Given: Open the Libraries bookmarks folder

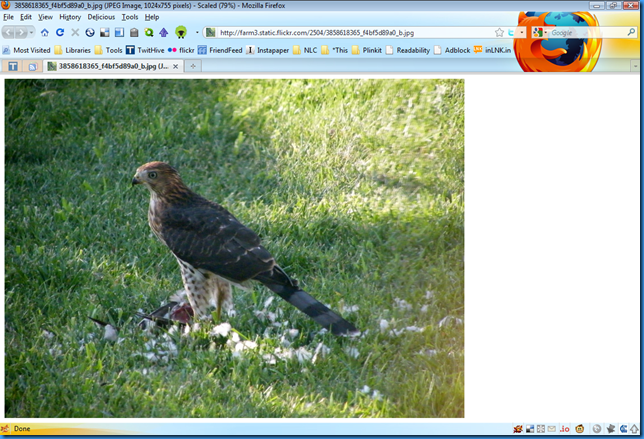Looking at the screenshot, I should 73,50.
